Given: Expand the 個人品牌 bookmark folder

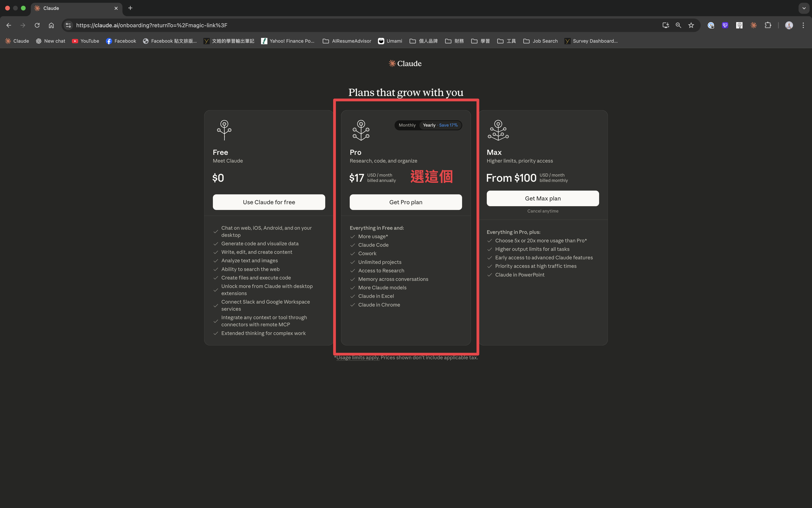Looking at the screenshot, I should (423, 41).
